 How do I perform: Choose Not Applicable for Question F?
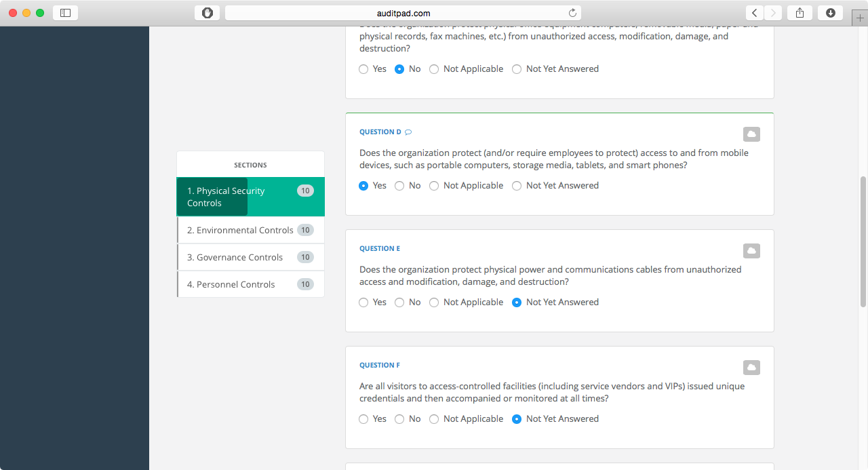point(434,419)
